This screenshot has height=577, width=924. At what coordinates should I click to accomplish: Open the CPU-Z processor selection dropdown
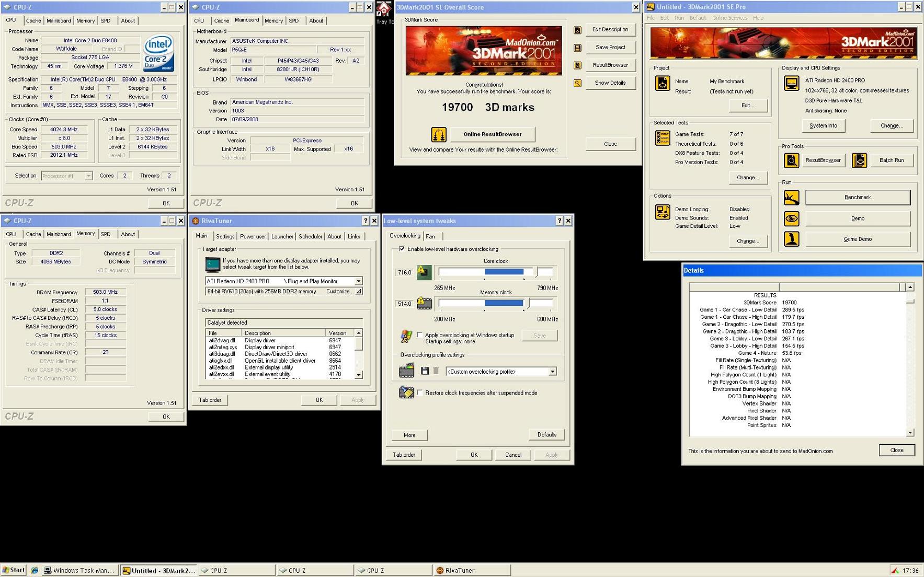coord(88,176)
